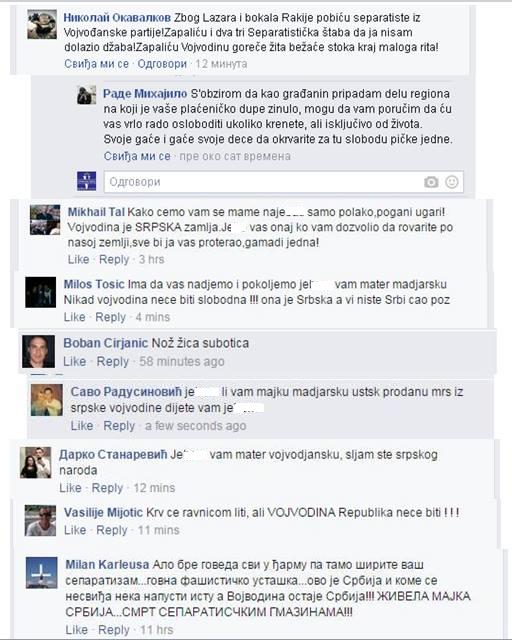Reply to Саво Радусиновић's comment
The height and width of the screenshot is (640, 512).
coord(119,426)
